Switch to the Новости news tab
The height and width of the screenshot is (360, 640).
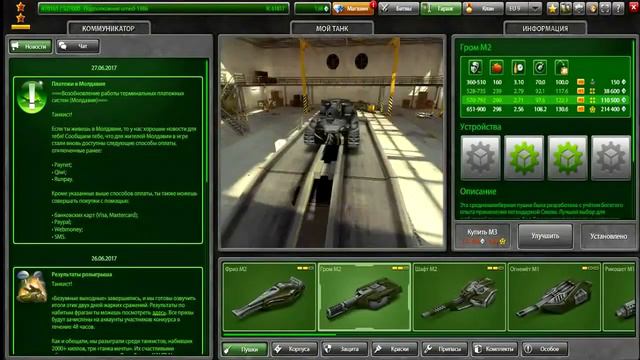(31, 46)
